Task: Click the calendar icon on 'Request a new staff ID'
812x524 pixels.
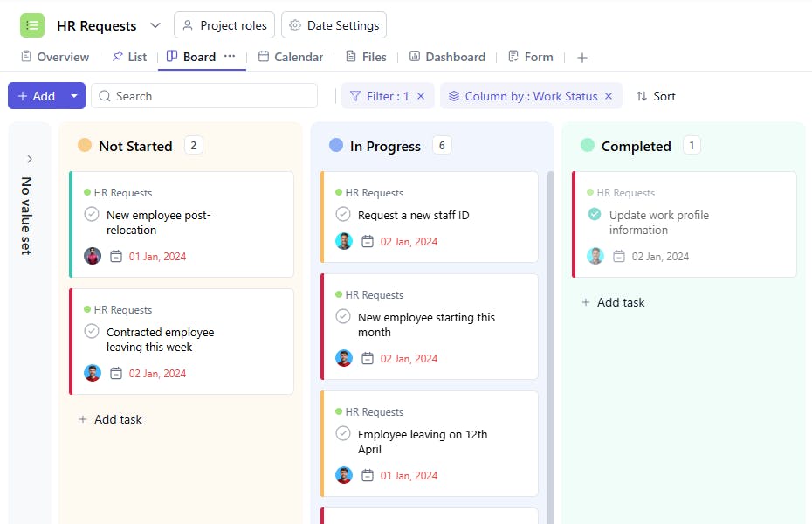Action: click(368, 242)
